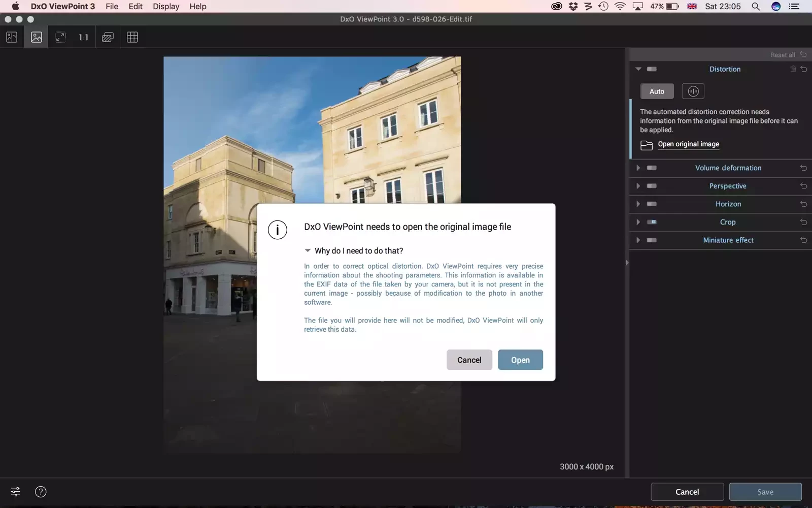
Task: Expand the Miniature effect panel
Action: [x=638, y=240]
